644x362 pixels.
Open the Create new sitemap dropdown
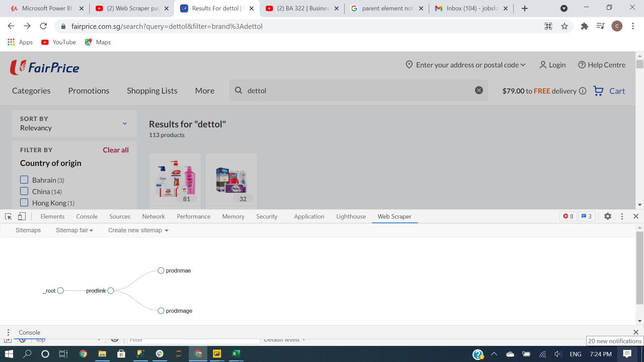pyautogui.click(x=138, y=230)
